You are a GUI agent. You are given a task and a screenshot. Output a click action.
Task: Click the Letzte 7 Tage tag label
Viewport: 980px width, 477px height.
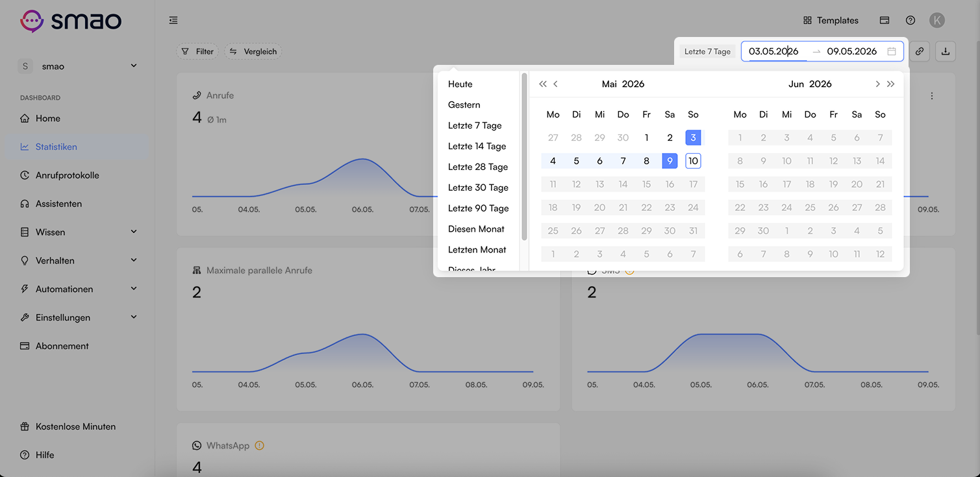point(708,51)
